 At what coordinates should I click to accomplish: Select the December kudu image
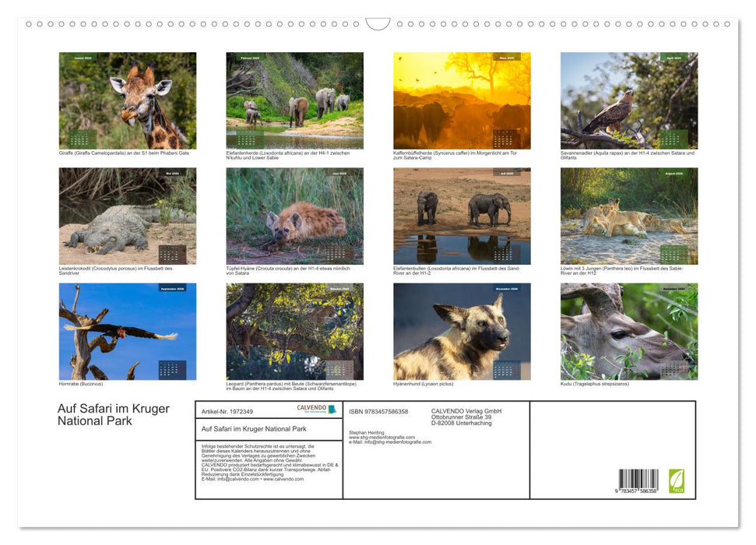pyautogui.click(x=628, y=331)
